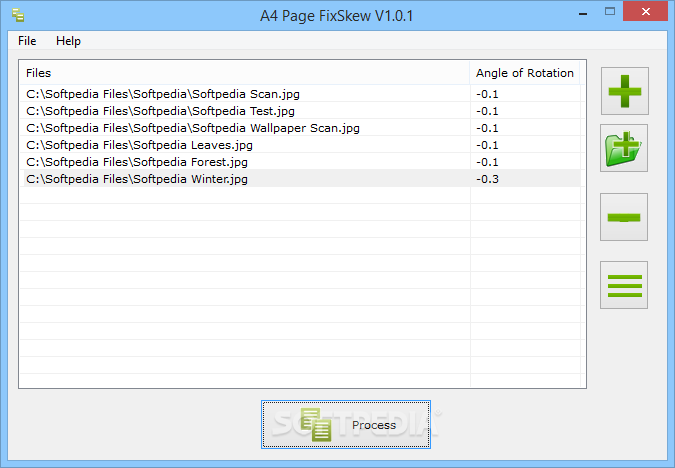The width and height of the screenshot is (675, 468).
Task: Click the -0.1 angle for Softpedia Leaves.jpg
Action: (x=487, y=145)
